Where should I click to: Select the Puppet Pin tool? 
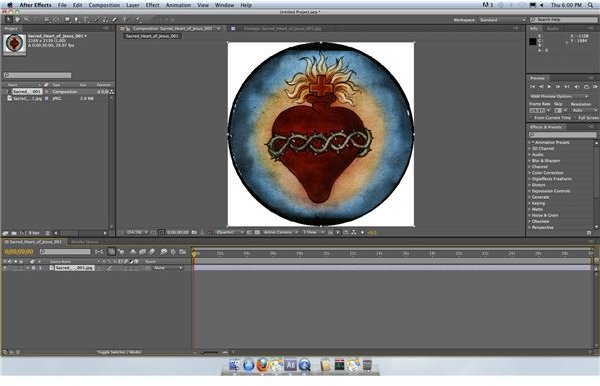point(138,20)
